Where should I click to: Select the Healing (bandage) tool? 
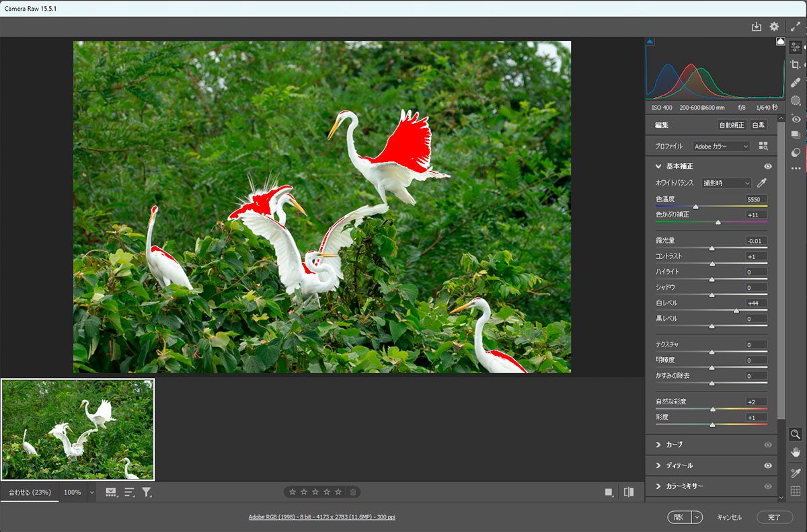[x=796, y=82]
